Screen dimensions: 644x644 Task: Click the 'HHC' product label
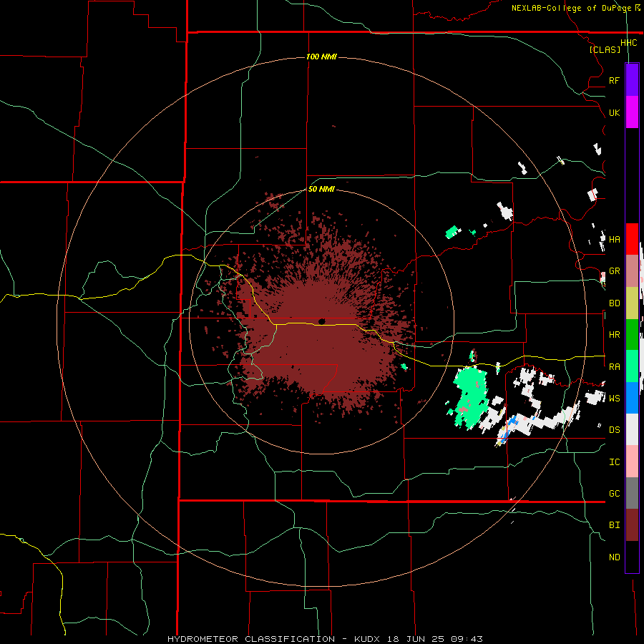click(628, 43)
